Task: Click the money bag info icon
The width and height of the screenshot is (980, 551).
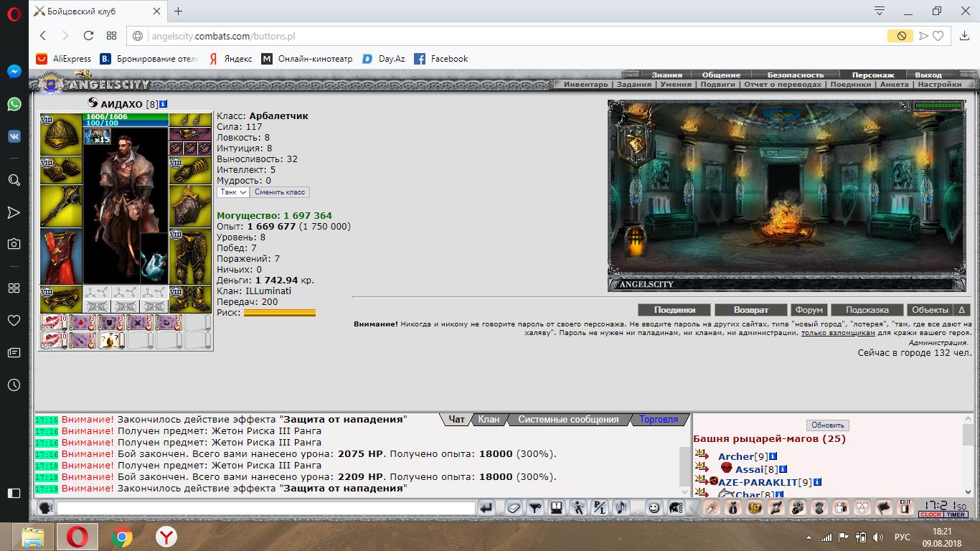Action: (732, 508)
